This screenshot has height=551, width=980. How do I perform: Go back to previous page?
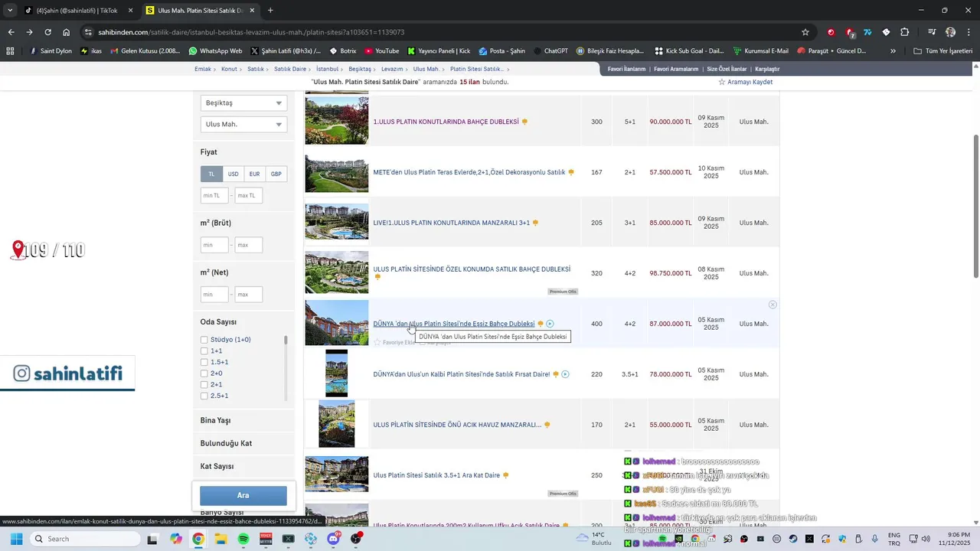click(11, 32)
